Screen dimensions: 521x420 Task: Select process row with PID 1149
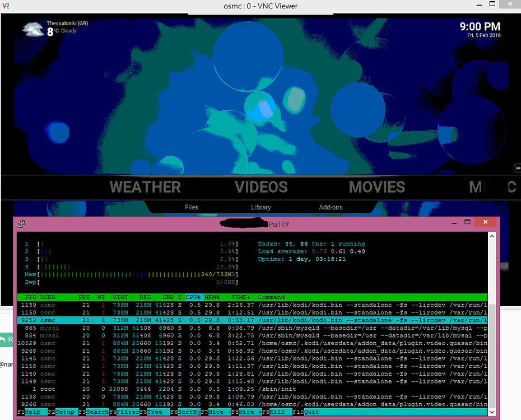click(252, 381)
